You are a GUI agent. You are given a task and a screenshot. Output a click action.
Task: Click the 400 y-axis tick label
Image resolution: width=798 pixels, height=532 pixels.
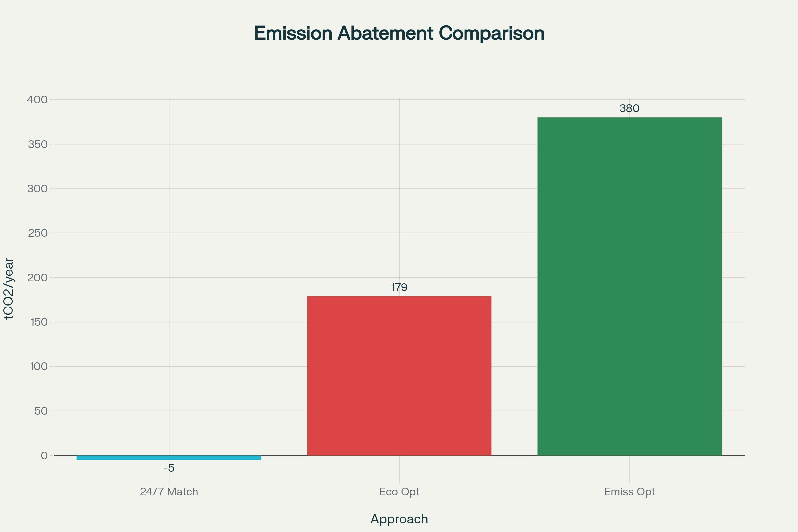tap(37, 100)
